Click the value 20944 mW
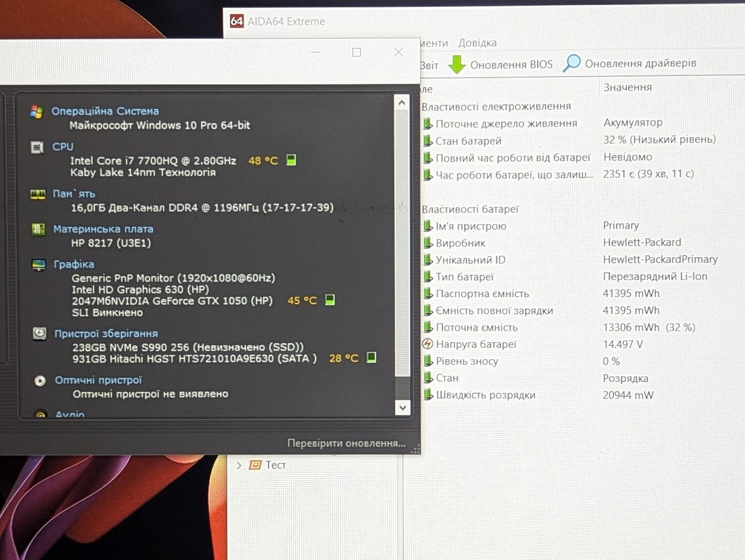The width and height of the screenshot is (745, 560). pos(628,395)
